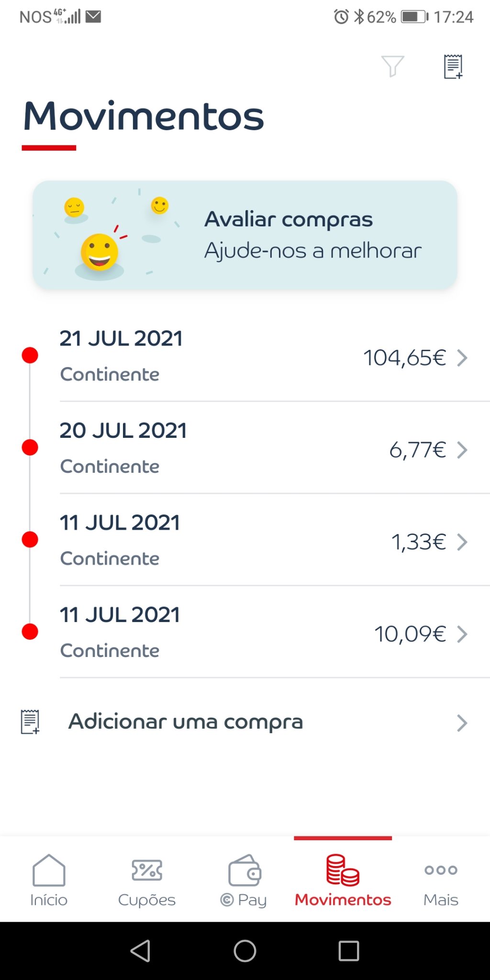Expand the 6,77€ purchase chevron
This screenshot has height=980, width=490.
click(462, 450)
